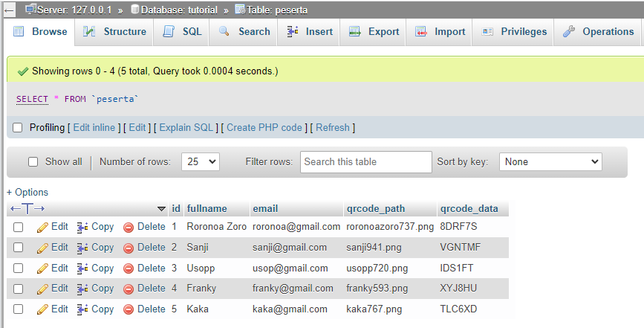Enable the Profiling checkbox

(18, 128)
